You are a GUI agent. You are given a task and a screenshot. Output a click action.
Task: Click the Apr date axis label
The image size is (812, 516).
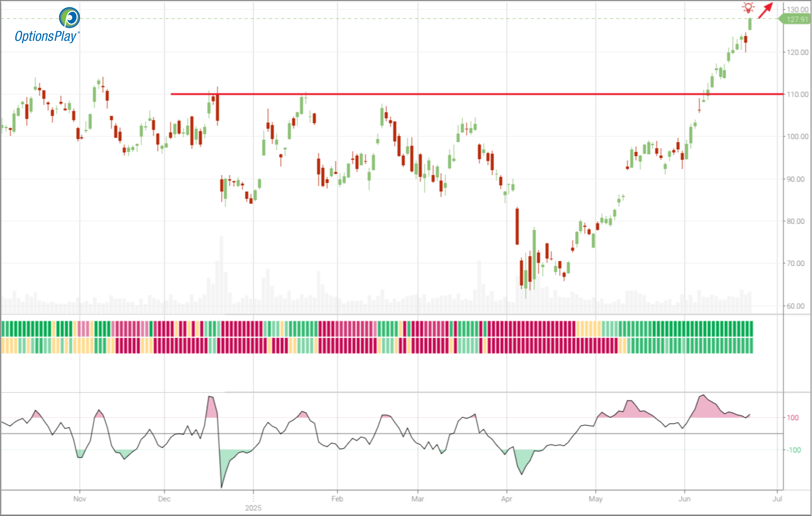coord(507,499)
